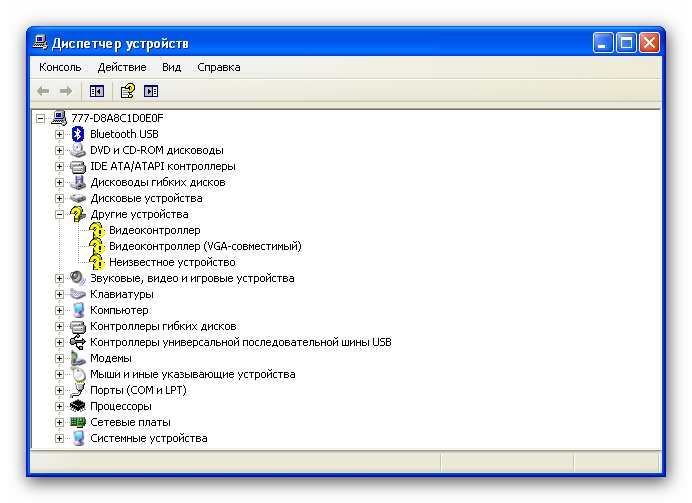The height and width of the screenshot is (503, 692).
Task: Click the disk devices hard drive icon
Action: (78, 198)
